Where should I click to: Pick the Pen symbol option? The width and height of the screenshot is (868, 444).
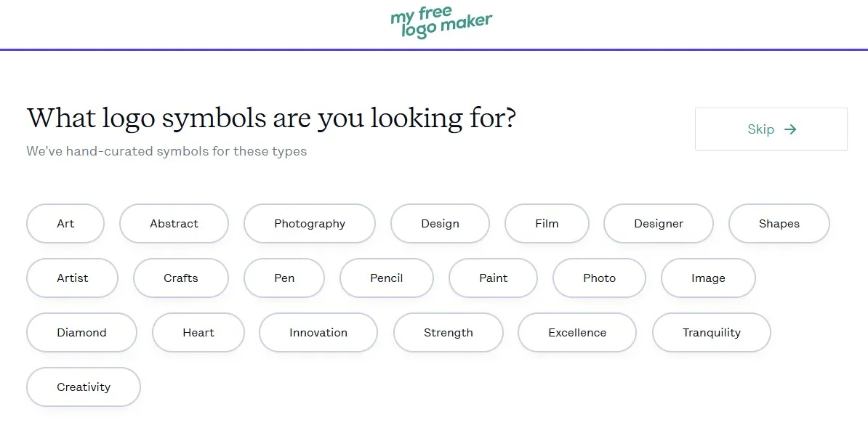284,278
